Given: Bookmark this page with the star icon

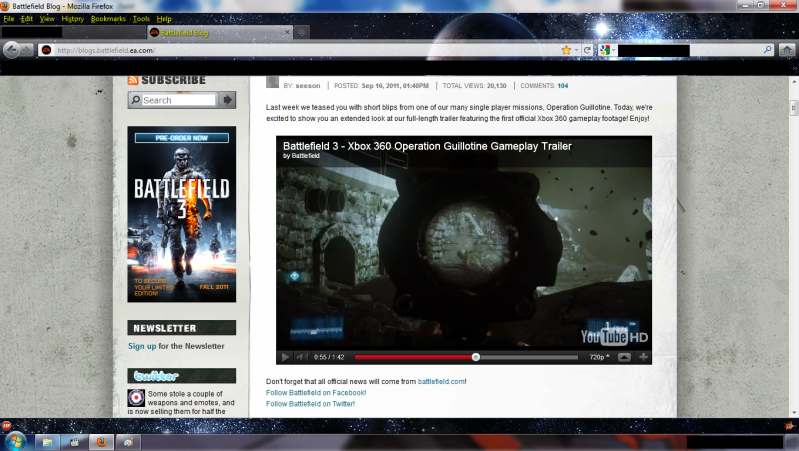Looking at the screenshot, I should pos(566,50).
